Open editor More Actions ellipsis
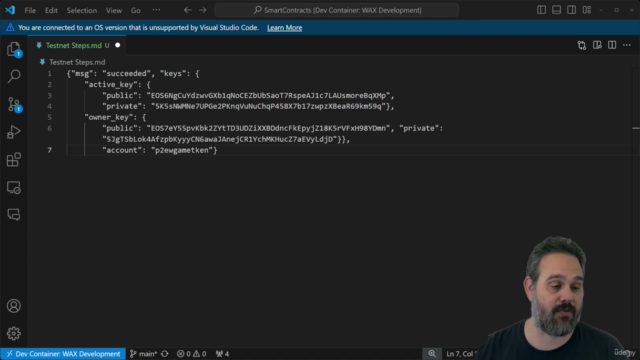This screenshot has width=640, height=360. click(627, 45)
